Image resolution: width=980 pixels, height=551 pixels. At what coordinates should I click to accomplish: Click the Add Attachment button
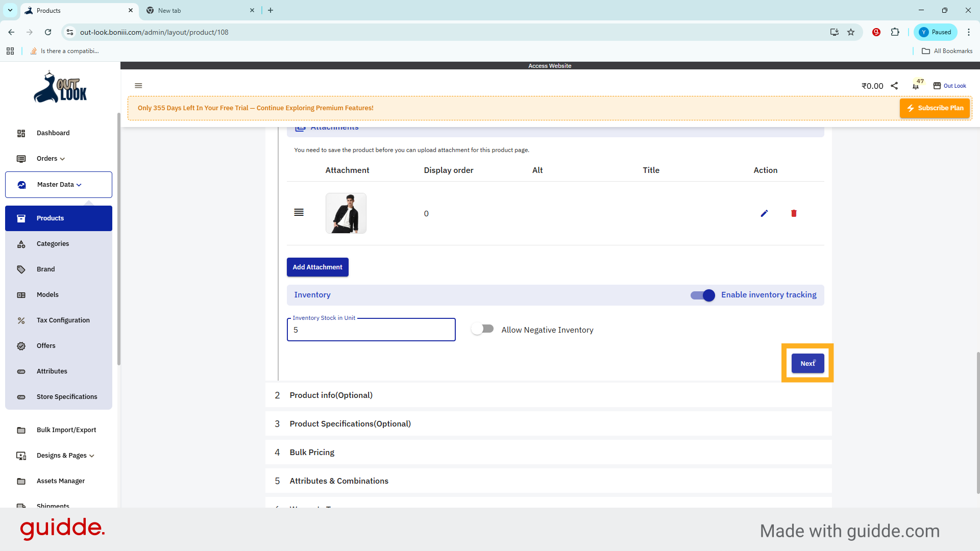point(317,267)
